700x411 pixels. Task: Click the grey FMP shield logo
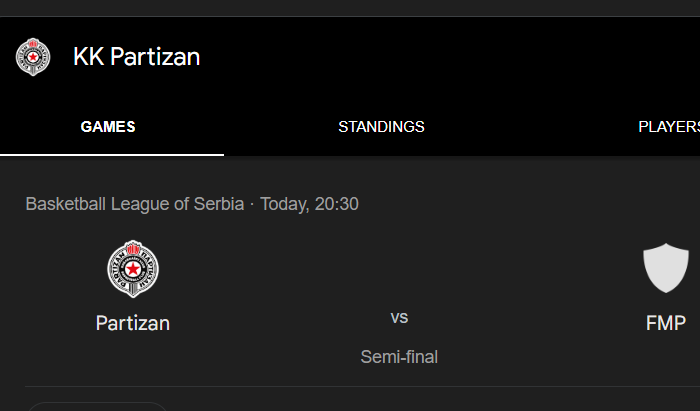point(666,268)
